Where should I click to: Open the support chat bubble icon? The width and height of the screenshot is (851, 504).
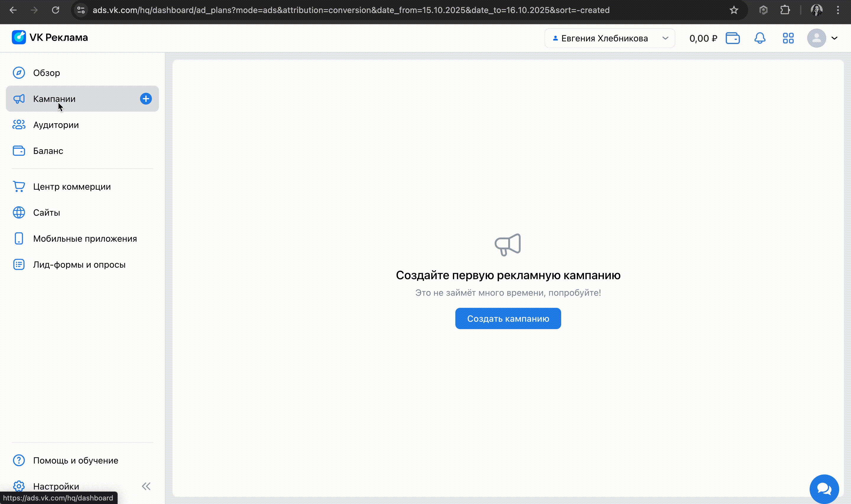click(x=824, y=489)
